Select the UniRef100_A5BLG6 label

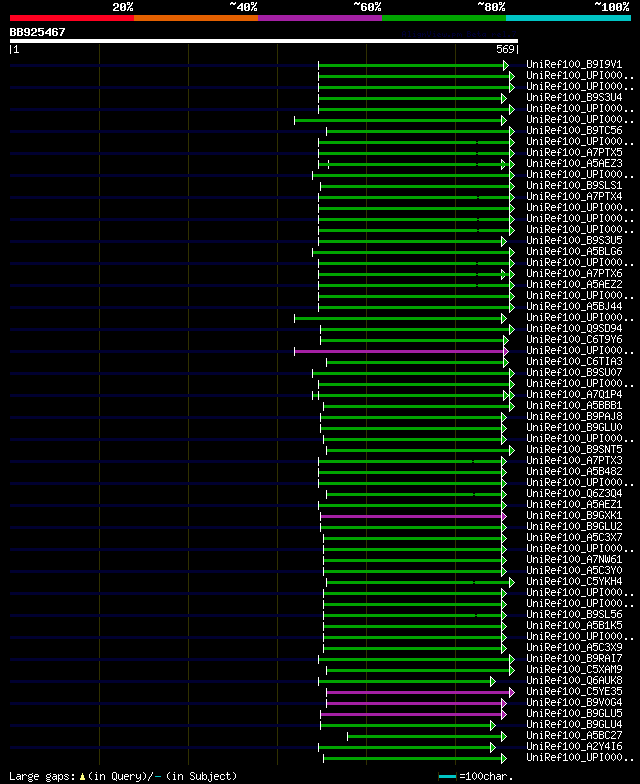574,252
